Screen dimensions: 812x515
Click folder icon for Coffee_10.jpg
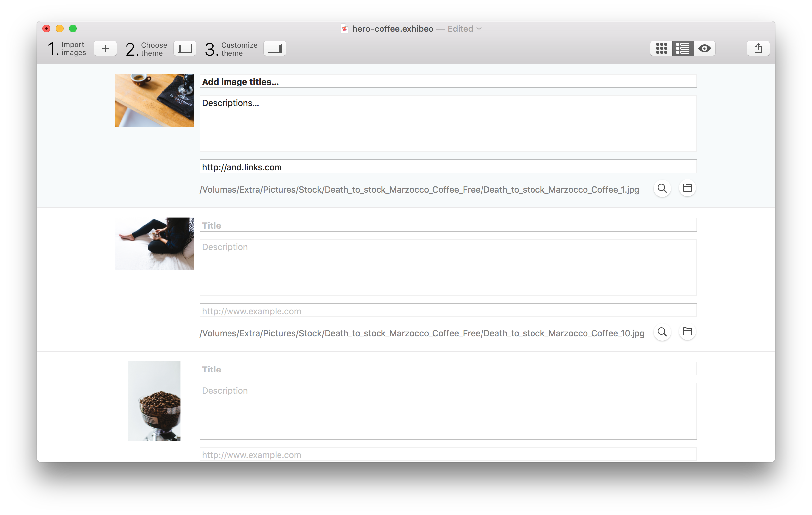click(687, 332)
